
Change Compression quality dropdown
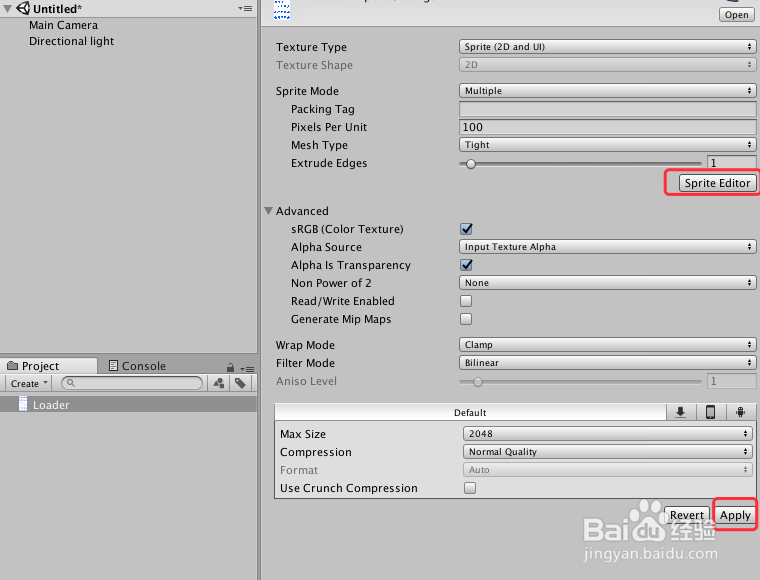[x=607, y=452]
